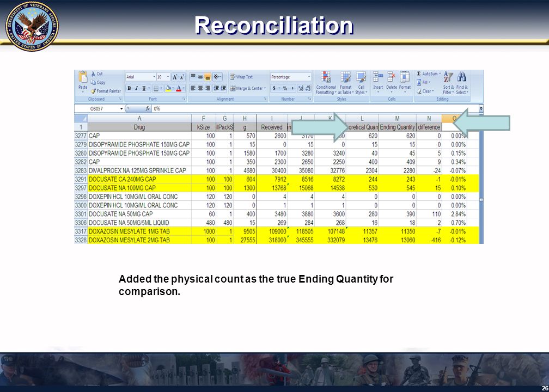The image size is (549, 392).
Task: Click the red Font Color button
Action: [179, 88]
